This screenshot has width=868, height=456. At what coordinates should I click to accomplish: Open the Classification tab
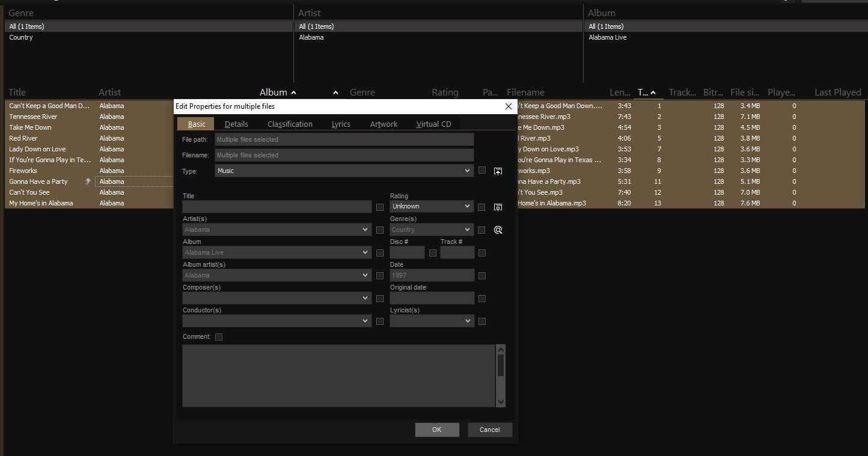pyautogui.click(x=290, y=124)
